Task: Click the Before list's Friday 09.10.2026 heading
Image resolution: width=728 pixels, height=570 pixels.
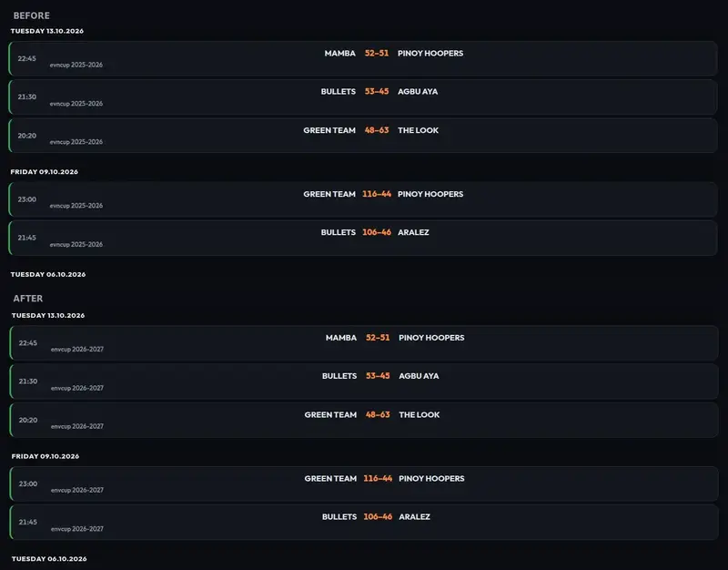Action: pos(44,172)
